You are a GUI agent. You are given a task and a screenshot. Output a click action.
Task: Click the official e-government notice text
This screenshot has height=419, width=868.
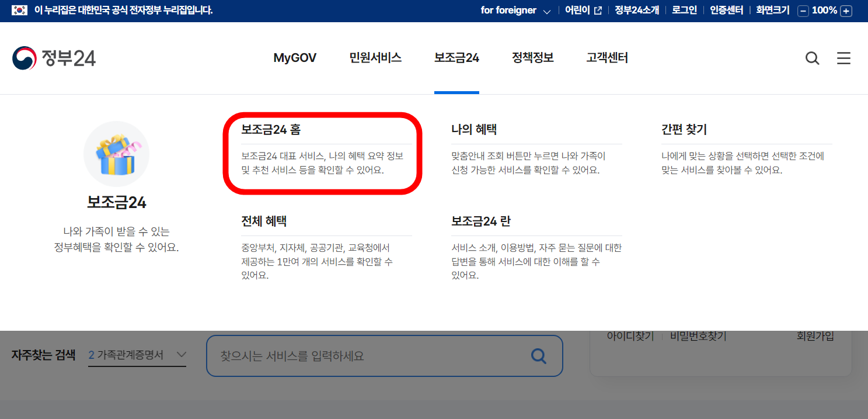point(123,11)
